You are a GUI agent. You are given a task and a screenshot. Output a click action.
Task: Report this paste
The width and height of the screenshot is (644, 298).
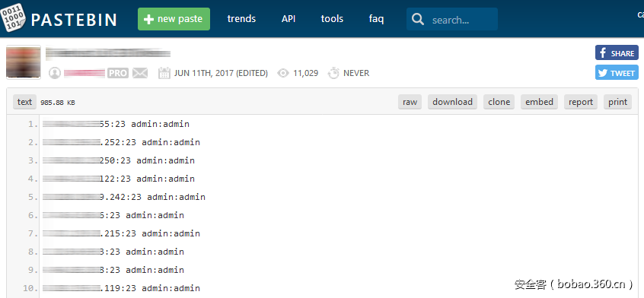pyautogui.click(x=581, y=102)
